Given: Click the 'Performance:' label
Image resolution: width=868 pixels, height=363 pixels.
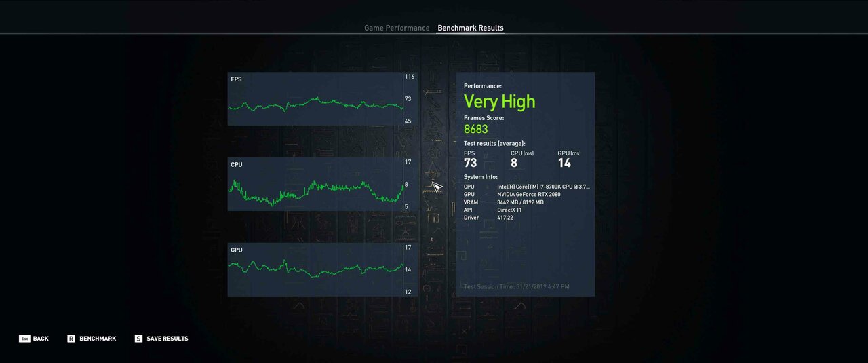Looking at the screenshot, I should coord(483,86).
